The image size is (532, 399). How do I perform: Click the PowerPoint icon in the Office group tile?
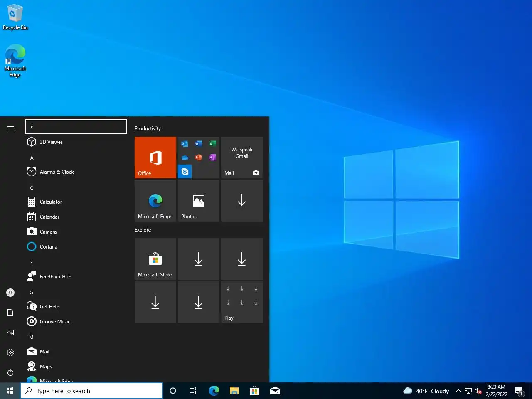pos(199,158)
